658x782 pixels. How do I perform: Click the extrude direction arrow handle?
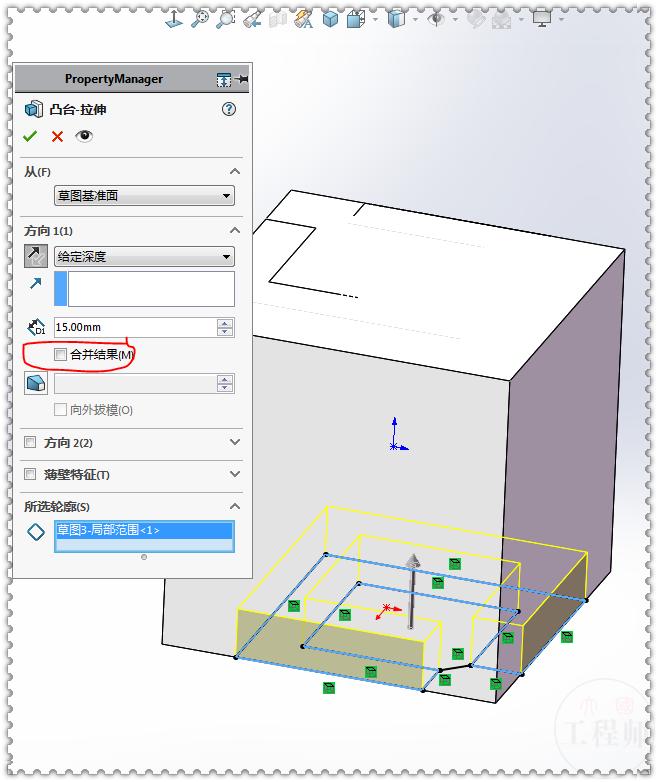(x=412, y=590)
